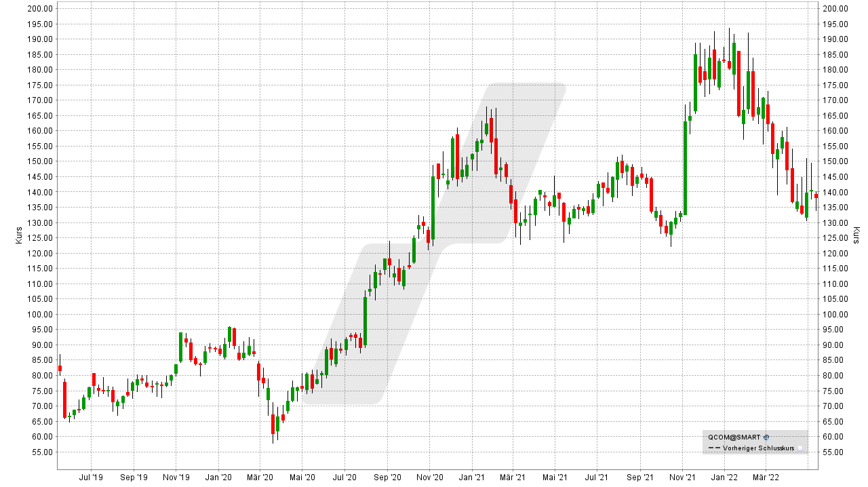This screenshot has width=868, height=487.
Task: Click the Jan '20 date label
Action: [218, 478]
